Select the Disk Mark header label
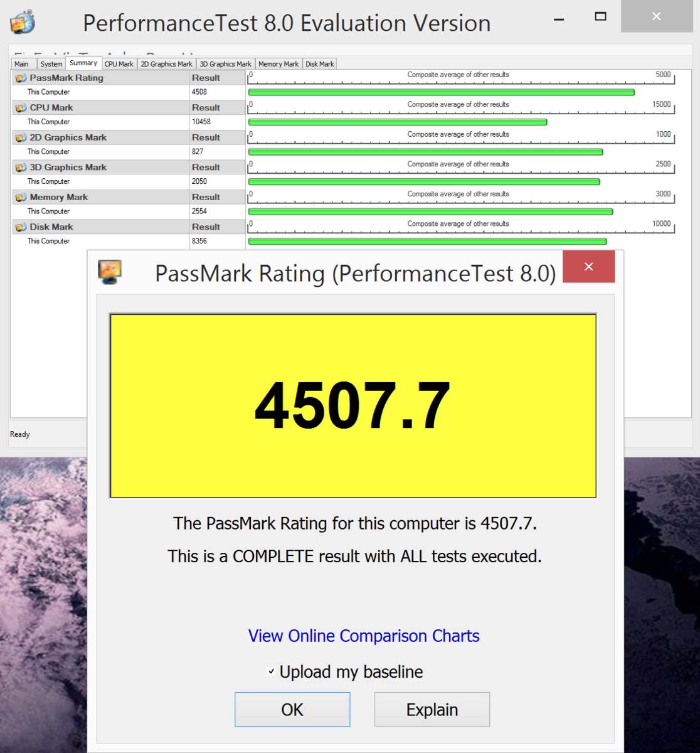This screenshot has height=753, width=700. (51, 227)
